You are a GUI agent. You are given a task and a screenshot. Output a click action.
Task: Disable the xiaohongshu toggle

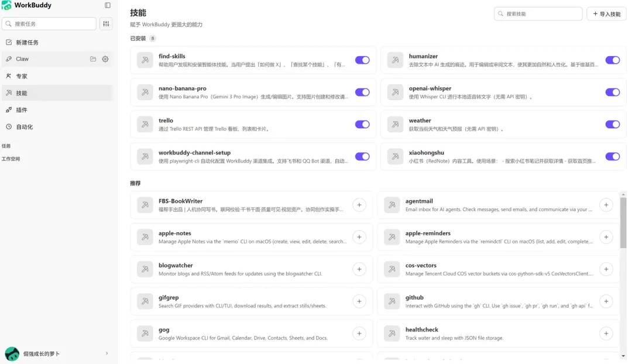click(x=612, y=157)
